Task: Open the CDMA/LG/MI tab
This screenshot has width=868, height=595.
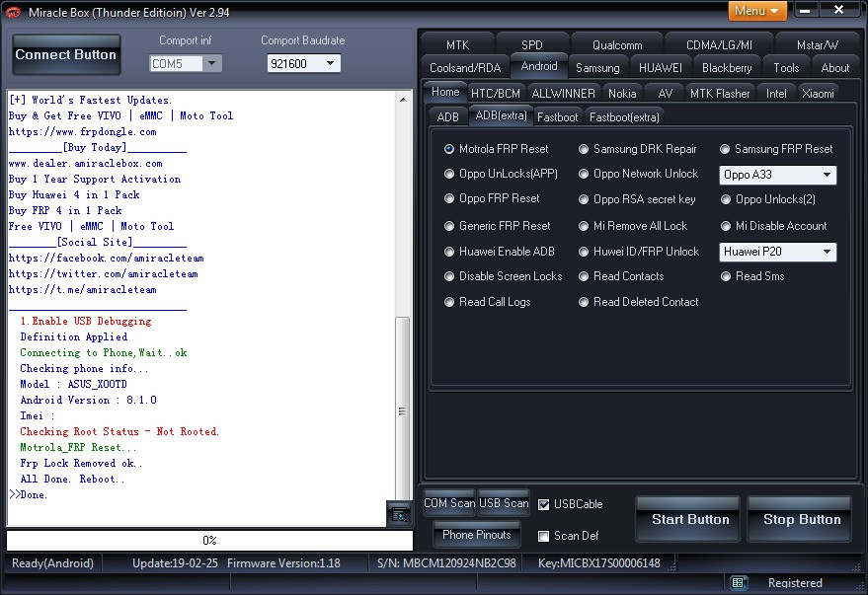Action: click(x=719, y=44)
